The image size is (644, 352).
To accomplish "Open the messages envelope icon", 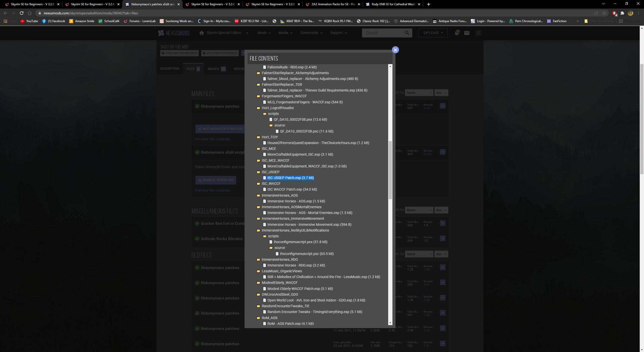I will [467, 33].
